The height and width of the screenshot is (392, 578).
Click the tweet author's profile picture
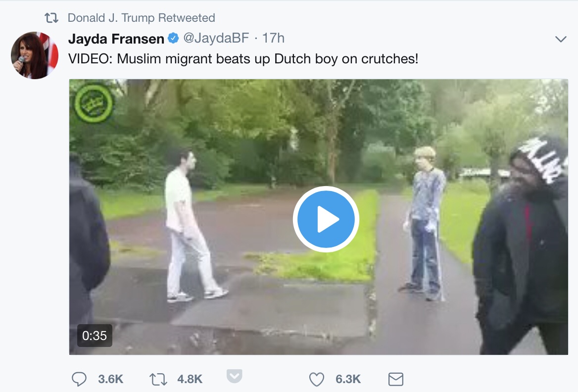(x=31, y=55)
